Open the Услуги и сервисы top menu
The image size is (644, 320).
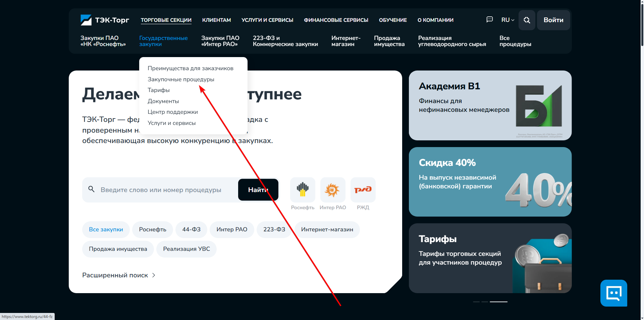(x=267, y=20)
